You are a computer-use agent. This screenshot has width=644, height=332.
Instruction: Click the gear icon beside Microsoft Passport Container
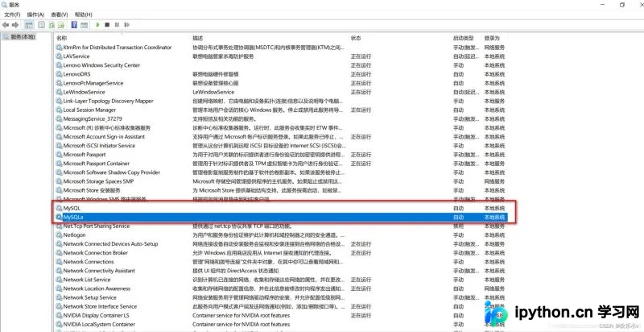(59, 164)
